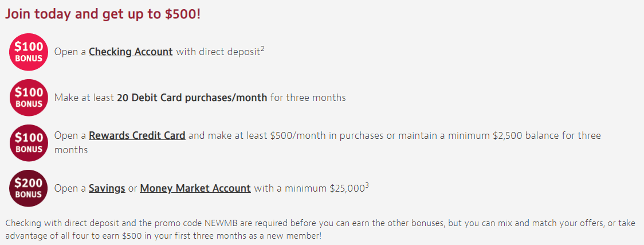Image resolution: width=644 pixels, height=245 pixels.
Task: Click footnote 3 after $25,000
Action: [x=367, y=185]
